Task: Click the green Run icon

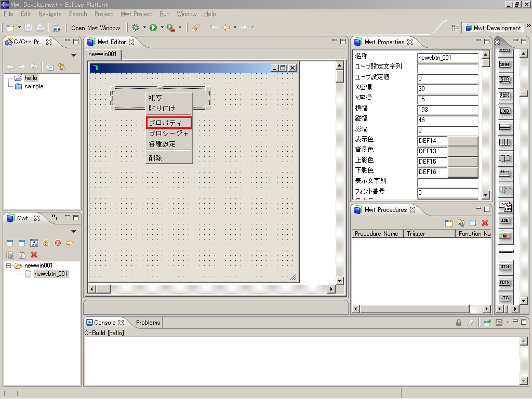Action: pyautogui.click(x=153, y=28)
